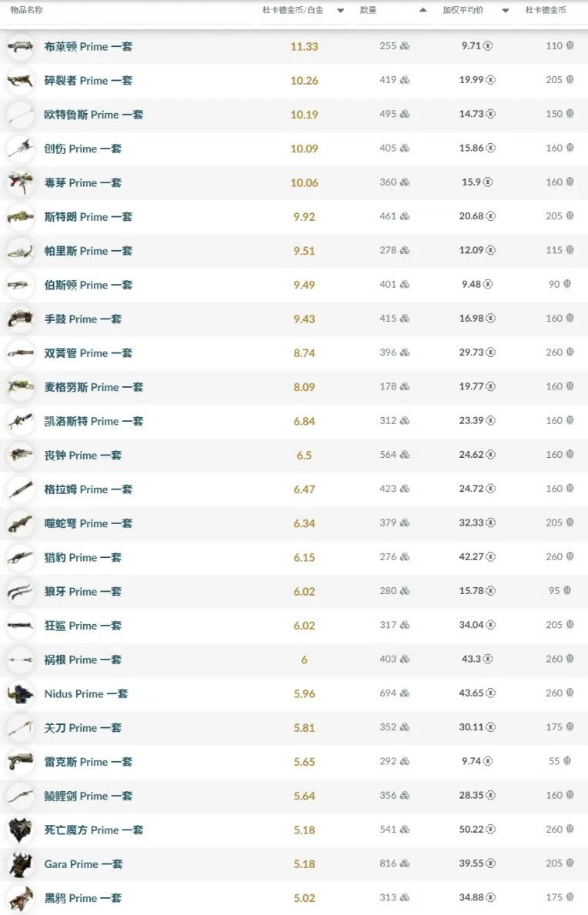
Task: Click the quantity stack icon beside 816
Action: (405, 864)
